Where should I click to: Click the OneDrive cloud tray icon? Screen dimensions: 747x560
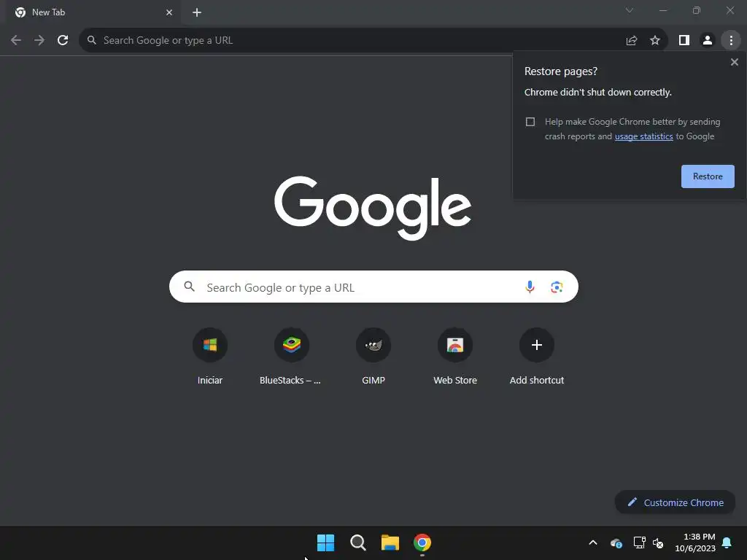click(x=616, y=542)
